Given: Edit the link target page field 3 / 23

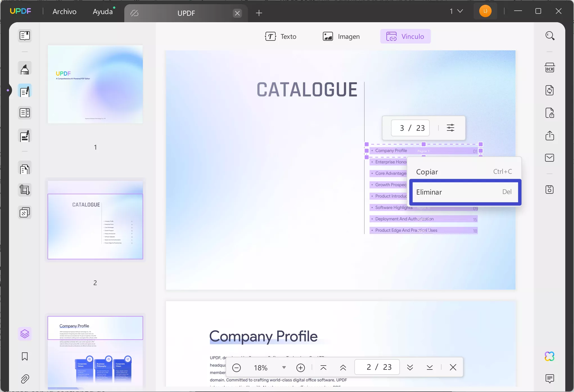Looking at the screenshot, I should 410,128.
